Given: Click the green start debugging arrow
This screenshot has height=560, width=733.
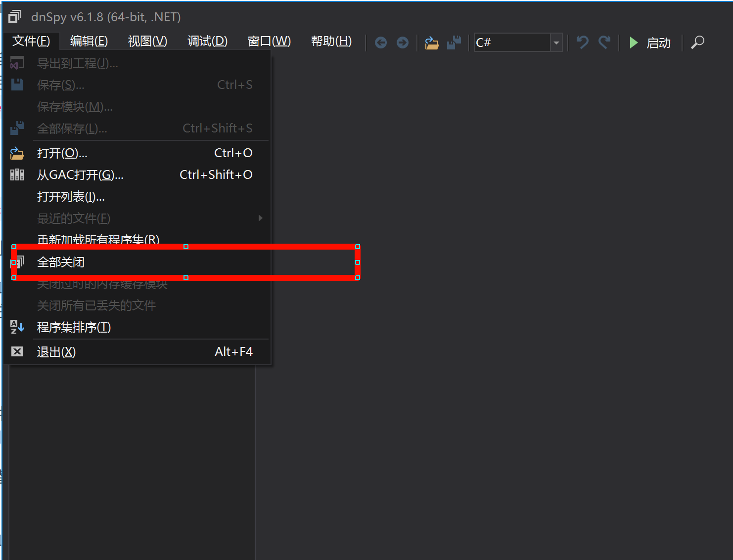Looking at the screenshot, I should (x=634, y=43).
